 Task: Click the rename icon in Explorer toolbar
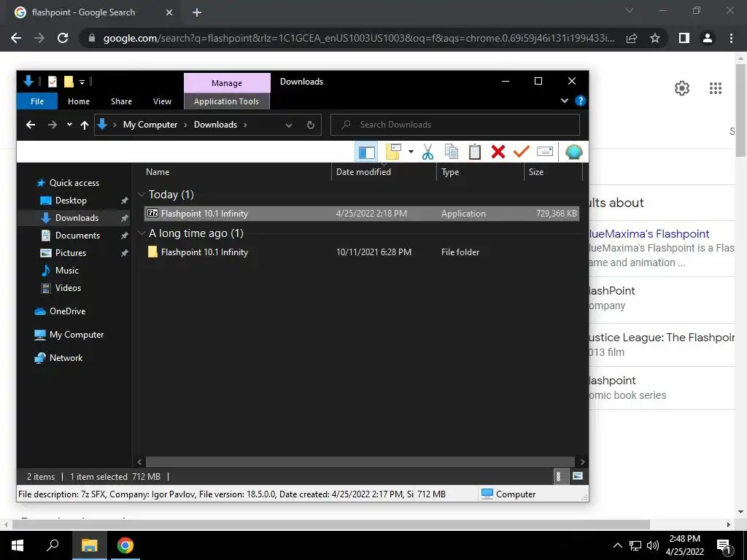click(x=544, y=152)
